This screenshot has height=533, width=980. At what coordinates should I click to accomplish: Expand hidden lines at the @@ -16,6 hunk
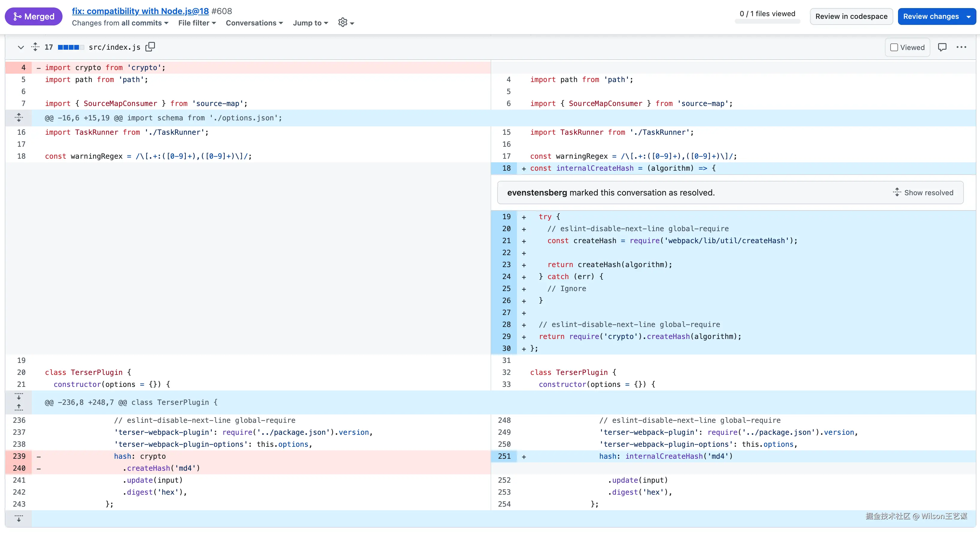(19, 118)
